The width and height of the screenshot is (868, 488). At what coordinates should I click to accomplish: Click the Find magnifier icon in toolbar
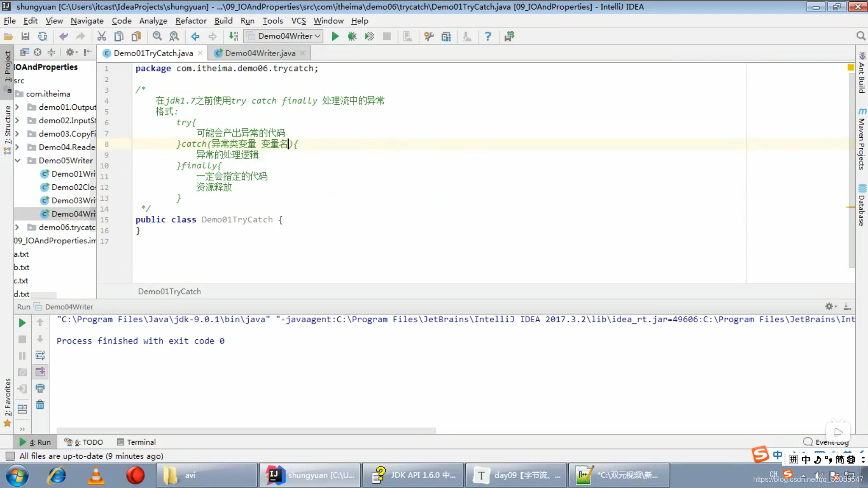click(x=157, y=36)
